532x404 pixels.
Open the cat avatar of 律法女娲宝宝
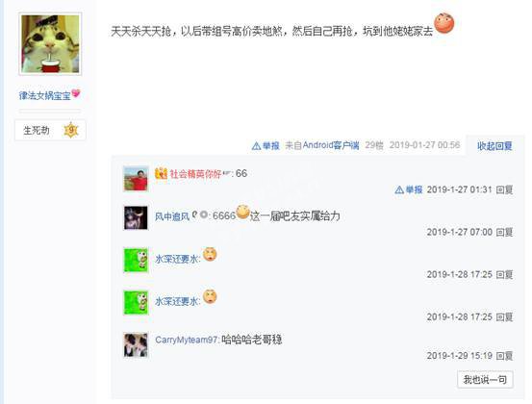[x=50, y=43]
